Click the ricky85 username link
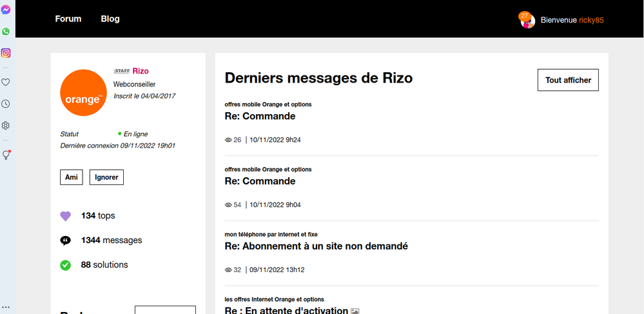Viewport: 644px width, 314px height. [591, 20]
